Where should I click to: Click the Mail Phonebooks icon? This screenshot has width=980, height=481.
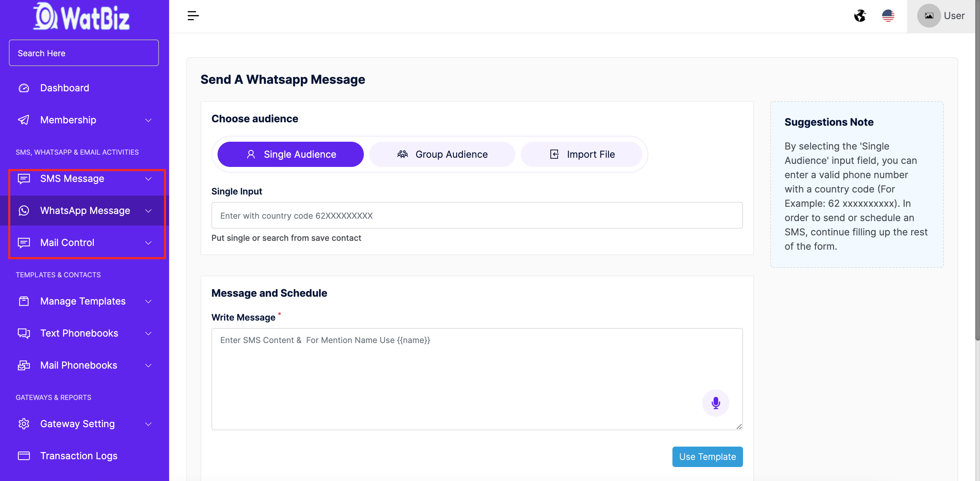coord(24,365)
